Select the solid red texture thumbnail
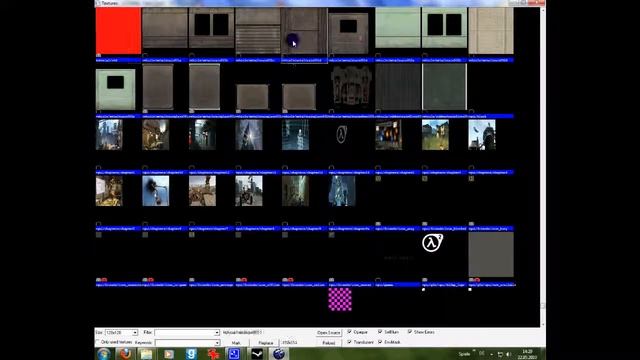Screen dimensions: 640x360 pos(118,31)
